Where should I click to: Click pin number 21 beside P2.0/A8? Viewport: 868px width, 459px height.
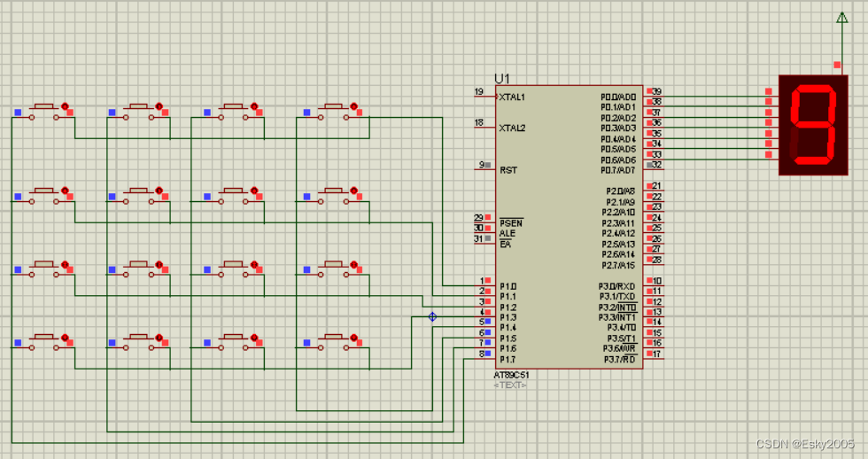pos(656,186)
